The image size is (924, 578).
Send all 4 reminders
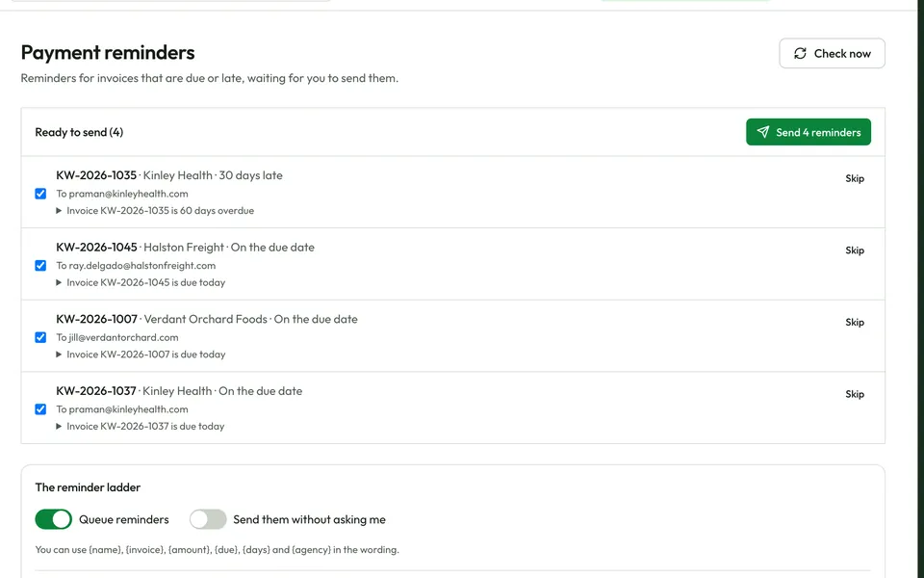pyautogui.click(x=808, y=132)
